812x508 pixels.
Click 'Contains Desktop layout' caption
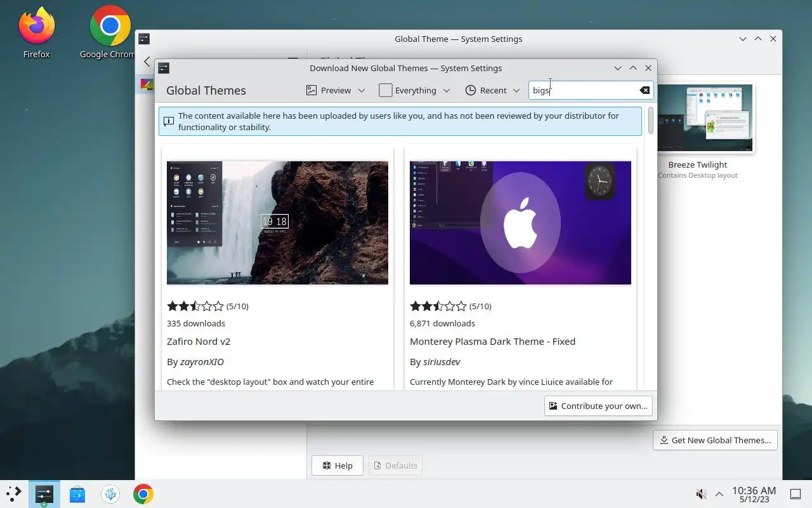(x=698, y=175)
